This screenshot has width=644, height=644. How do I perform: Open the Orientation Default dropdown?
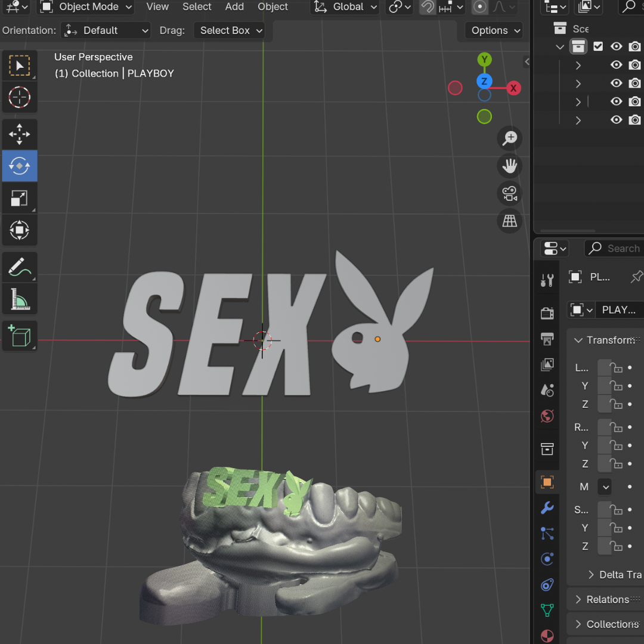[x=106, y=30]
